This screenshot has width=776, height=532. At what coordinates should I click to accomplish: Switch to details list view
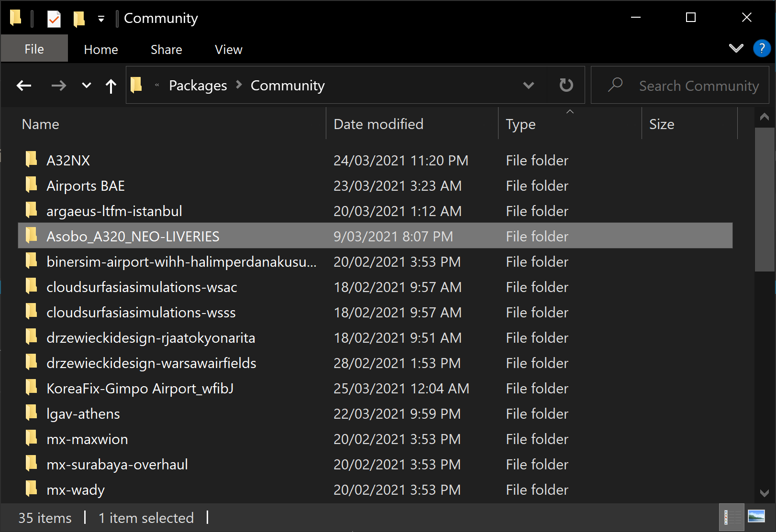732,517
